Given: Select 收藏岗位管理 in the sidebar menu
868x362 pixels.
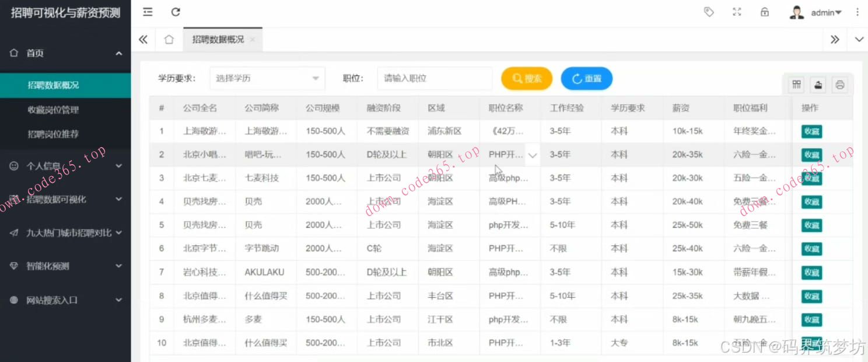Looking at the screenshot, I should pyautogui.click(x=65, y=109).
